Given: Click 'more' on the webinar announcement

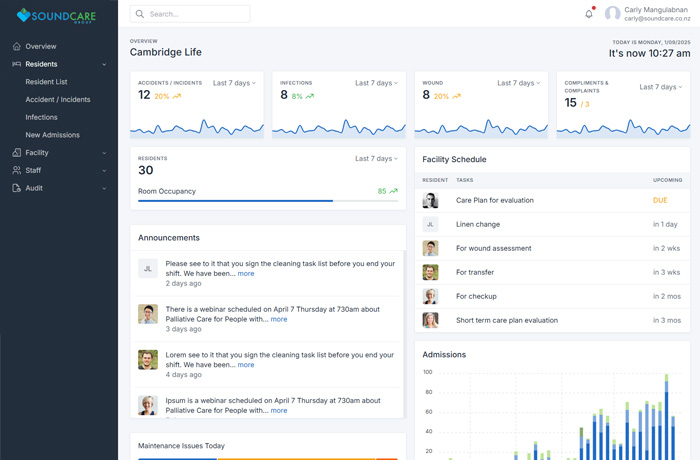Looking at the screenshot, I should click(279, 319).
